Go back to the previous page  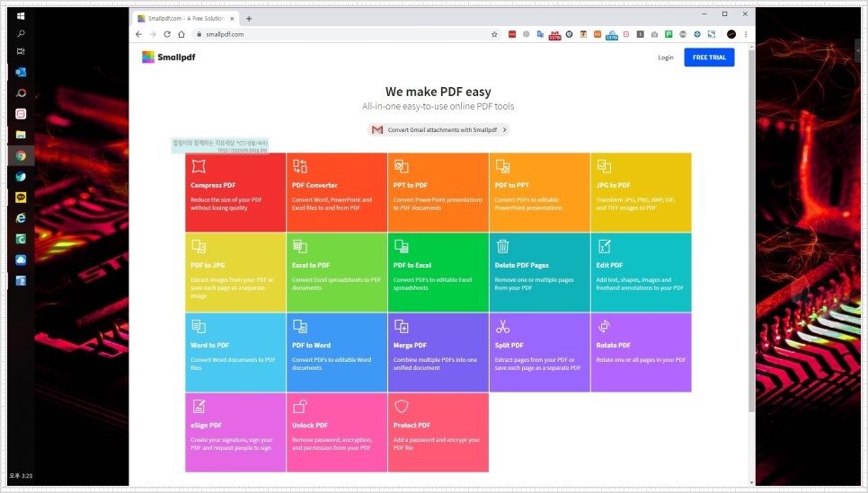coord(138,34)
